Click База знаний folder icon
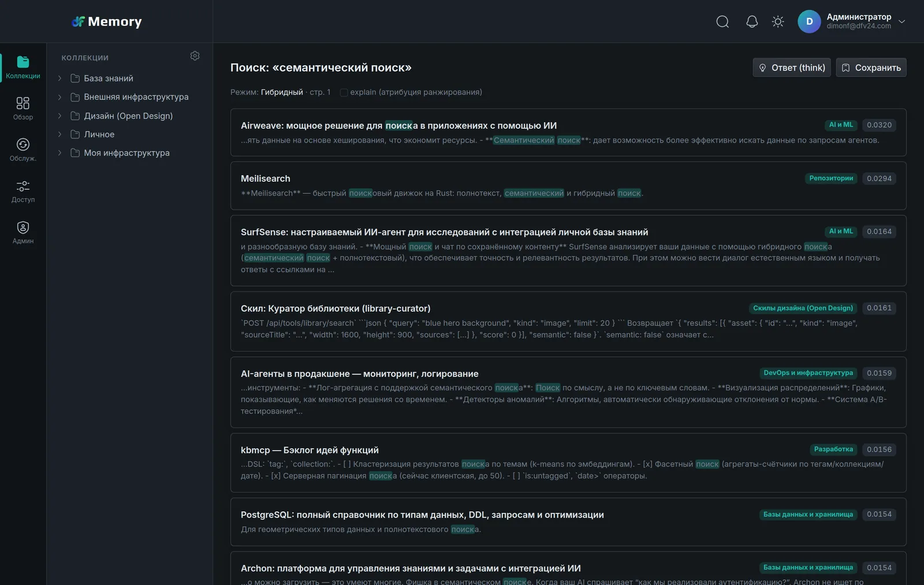Image resolution: width=924 pixels, height=585 pixels. (75, 78)
